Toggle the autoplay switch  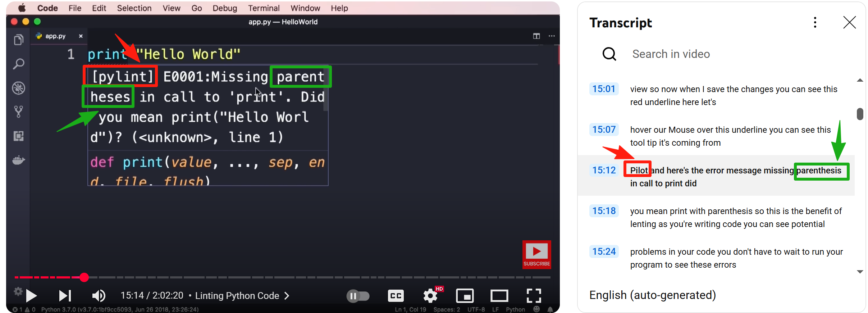pos(358,296)
